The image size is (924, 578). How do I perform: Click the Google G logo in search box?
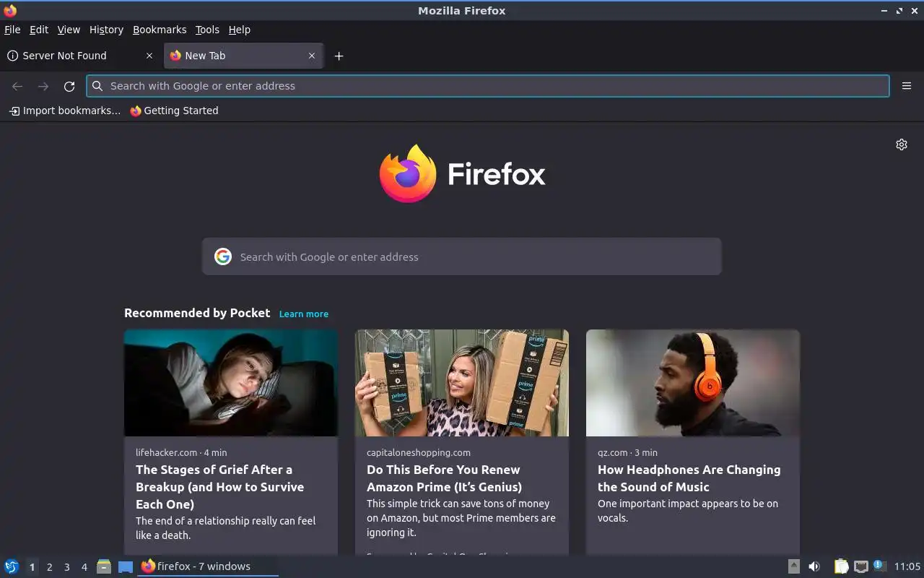[x=223, y=256]
